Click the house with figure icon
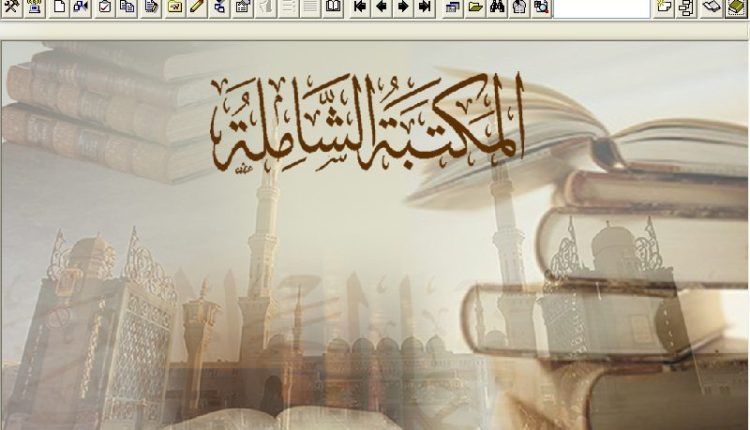This screenshot has width=750, height=430. [x=520, y=7]
